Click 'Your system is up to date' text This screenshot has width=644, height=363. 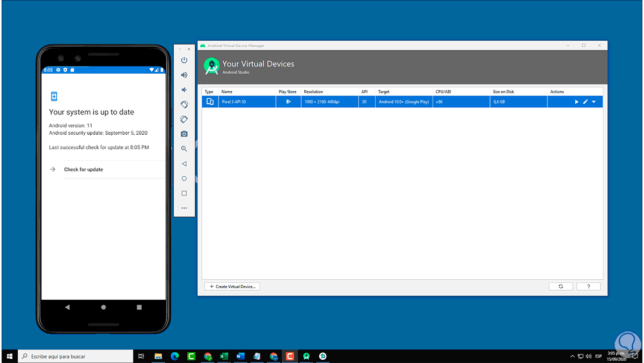point(92,112)
